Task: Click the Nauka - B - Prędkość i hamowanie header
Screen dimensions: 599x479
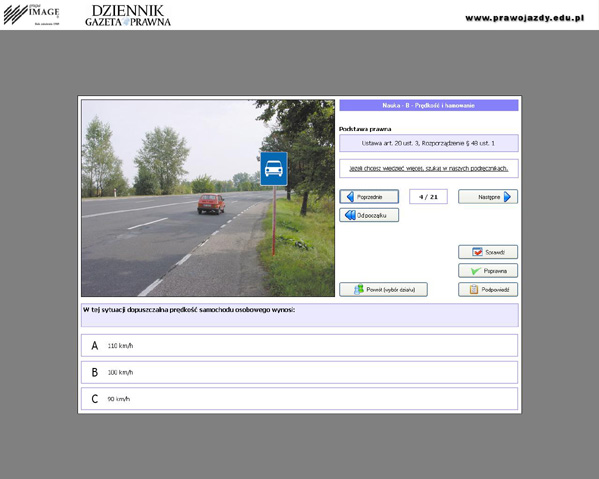Action: pos(429,105)
